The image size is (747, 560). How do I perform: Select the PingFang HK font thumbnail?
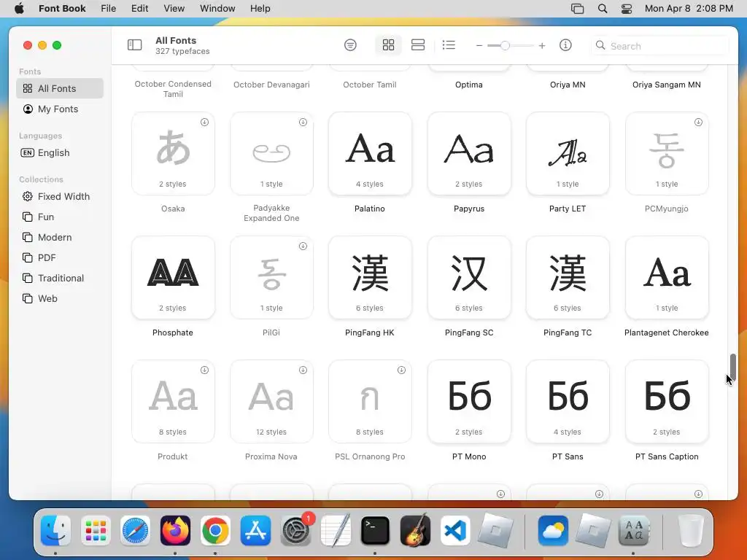(x=370, y=278)
